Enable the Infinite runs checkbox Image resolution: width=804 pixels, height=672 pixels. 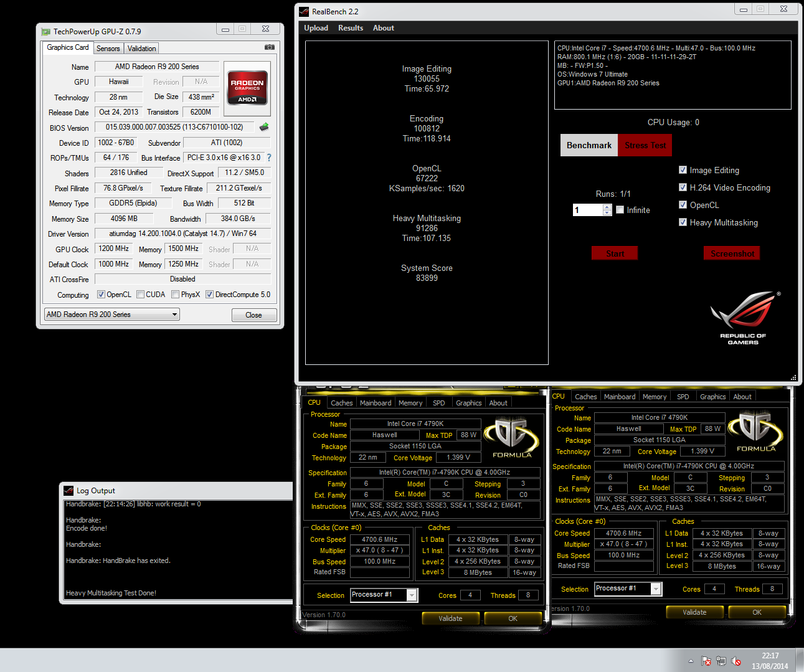pyautogui.click(x=620, y=210)
